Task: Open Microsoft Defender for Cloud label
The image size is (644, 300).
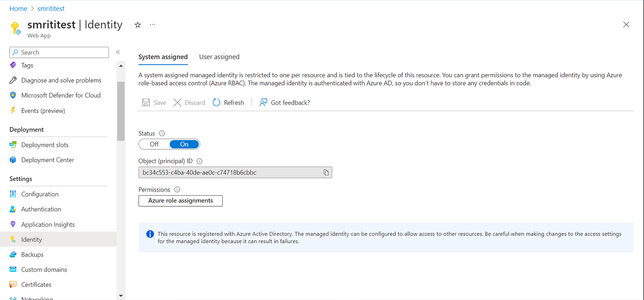Action: point(61,96)
